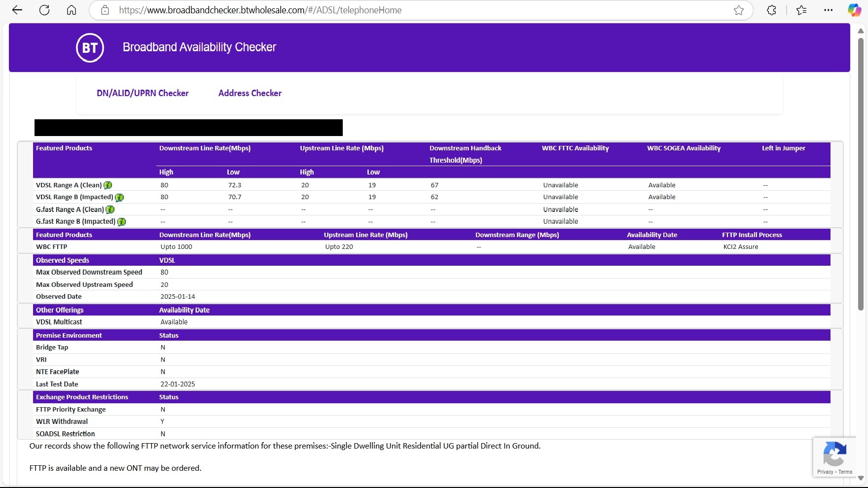Open the Favorites list dropdown
This screenshot has width=868, height=488.
pyautogui.click(x=801, y=10)
